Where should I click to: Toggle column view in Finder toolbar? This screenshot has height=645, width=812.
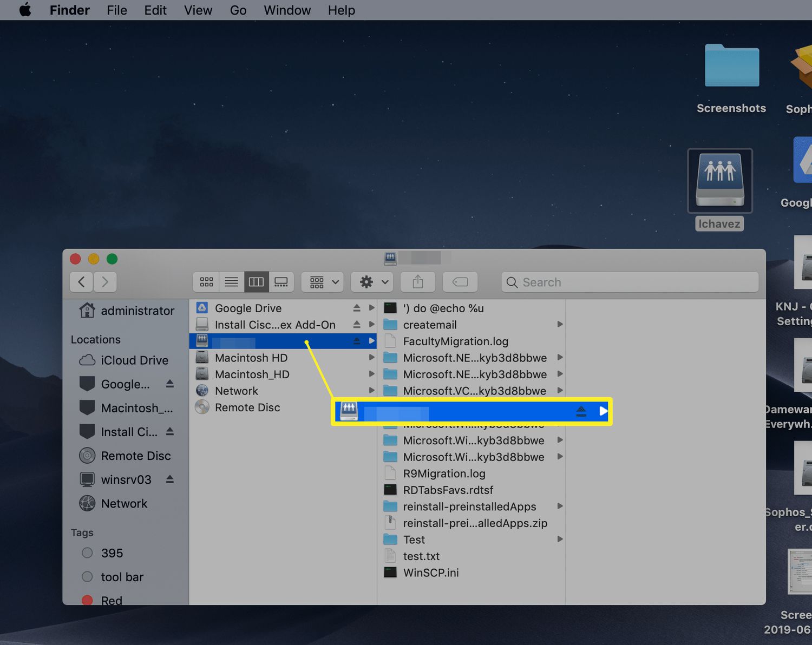coord(256,282)
